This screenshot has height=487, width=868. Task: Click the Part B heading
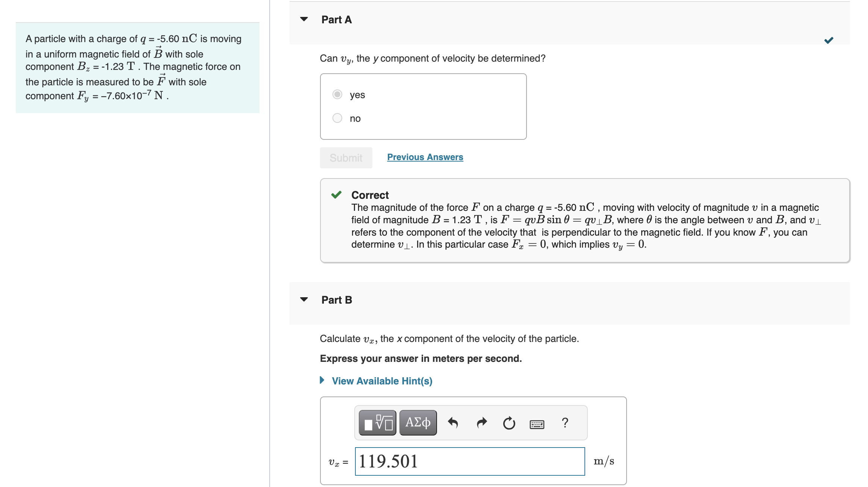point(336,300)
